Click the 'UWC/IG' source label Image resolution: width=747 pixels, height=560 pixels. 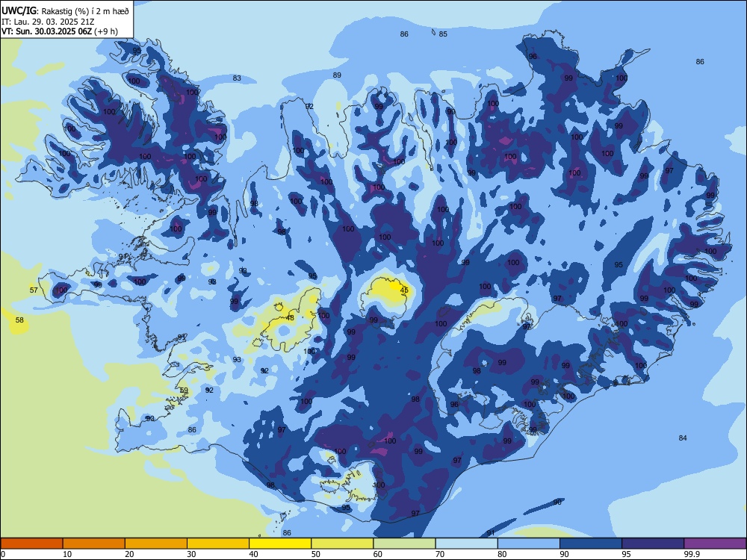point(19,11)
